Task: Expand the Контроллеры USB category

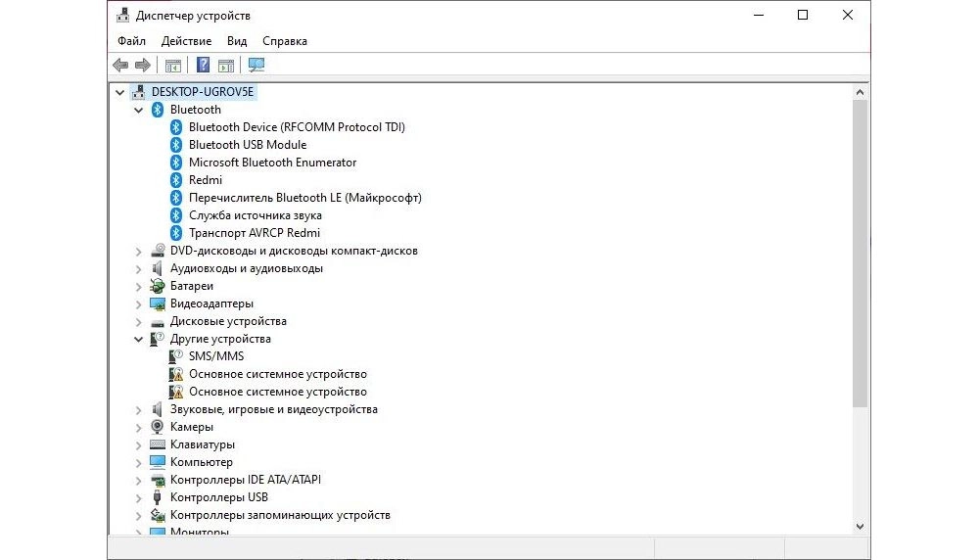Action: click(139, 497)
